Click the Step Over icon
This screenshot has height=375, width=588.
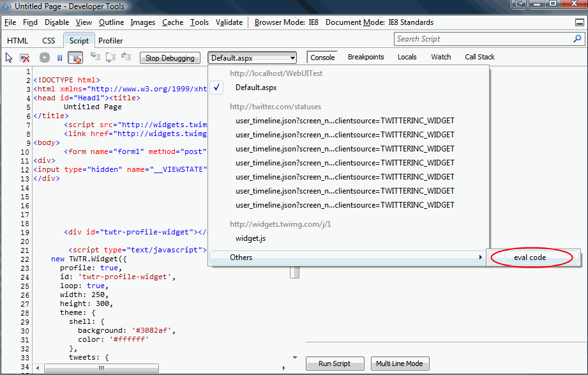(x=110, y=57)
